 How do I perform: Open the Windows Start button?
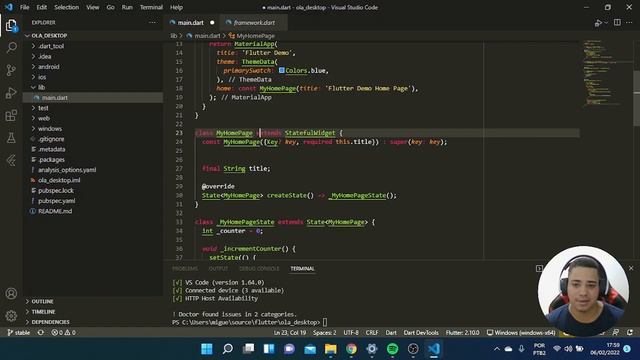[207, 349]
